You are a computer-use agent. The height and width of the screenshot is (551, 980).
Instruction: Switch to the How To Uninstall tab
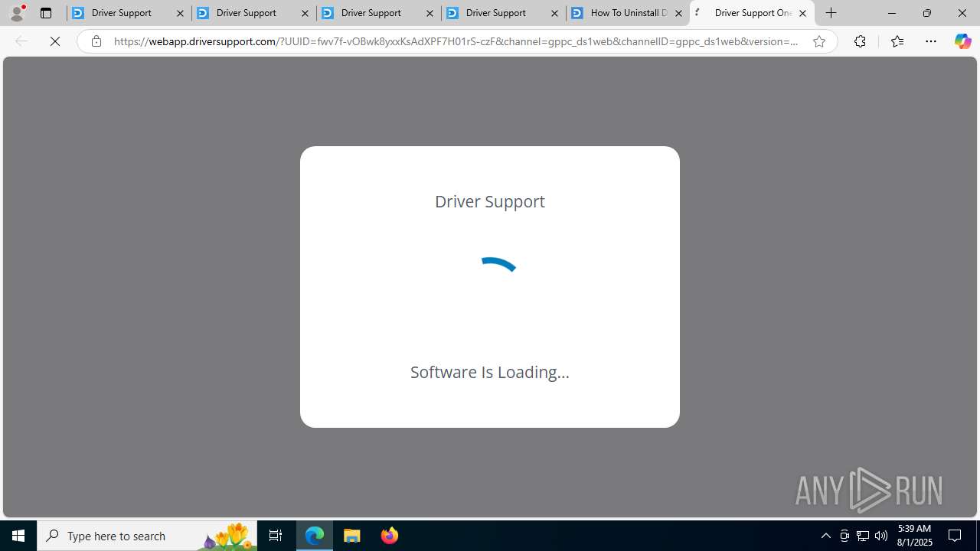click(x=628, y=13)
